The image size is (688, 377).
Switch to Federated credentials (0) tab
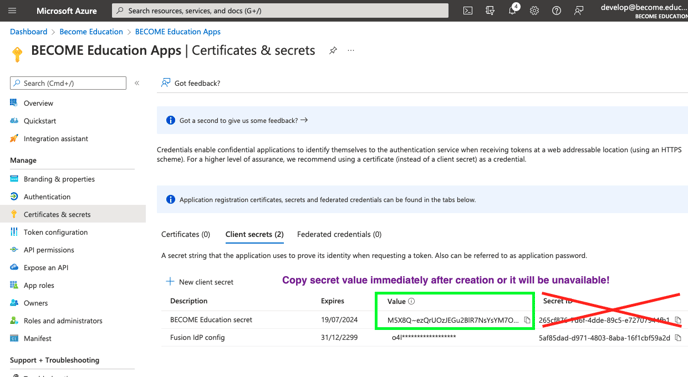[x=339, y=234]
